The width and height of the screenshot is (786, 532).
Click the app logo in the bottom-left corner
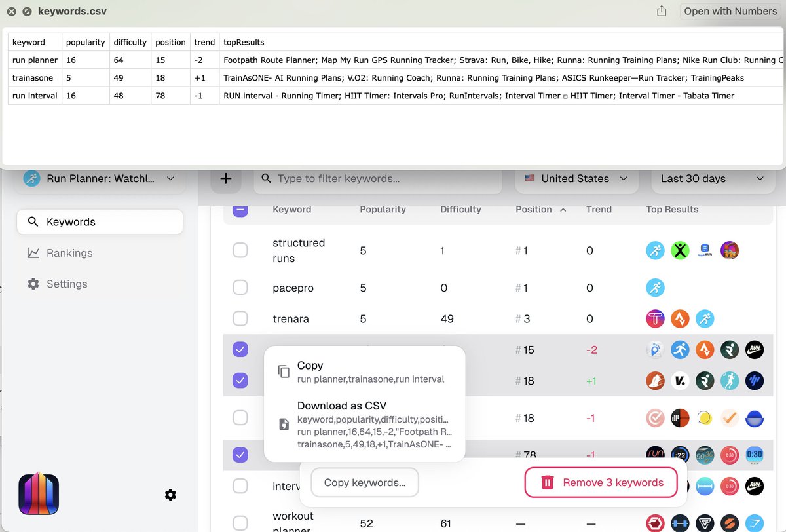38,495
